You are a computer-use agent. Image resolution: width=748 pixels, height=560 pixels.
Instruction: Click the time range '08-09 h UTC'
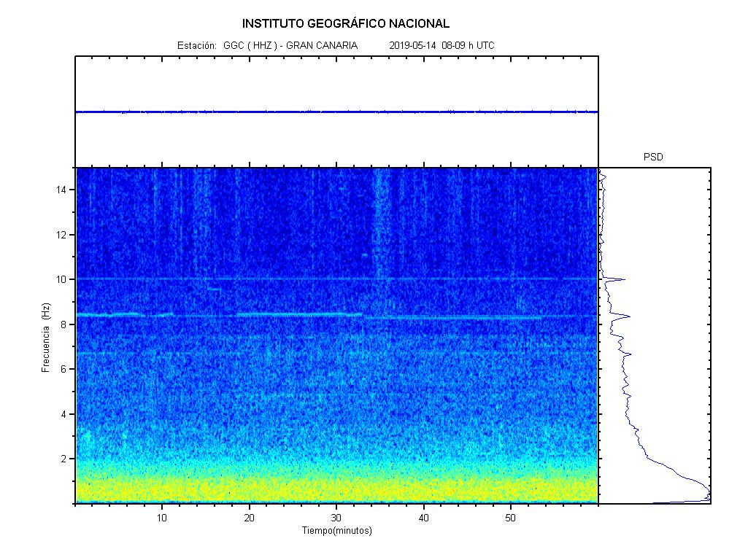(468, 46)
